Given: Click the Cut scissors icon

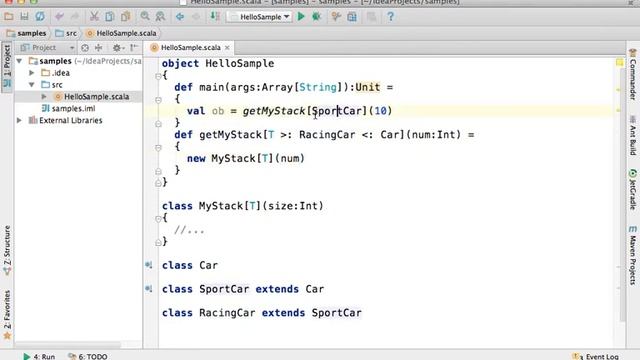Looking at the screenshot, I should 94,17.
